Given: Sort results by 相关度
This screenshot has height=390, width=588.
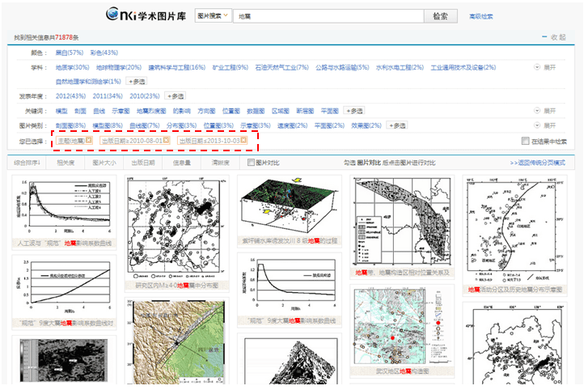Looking at the screenshot, I should 66,163.
